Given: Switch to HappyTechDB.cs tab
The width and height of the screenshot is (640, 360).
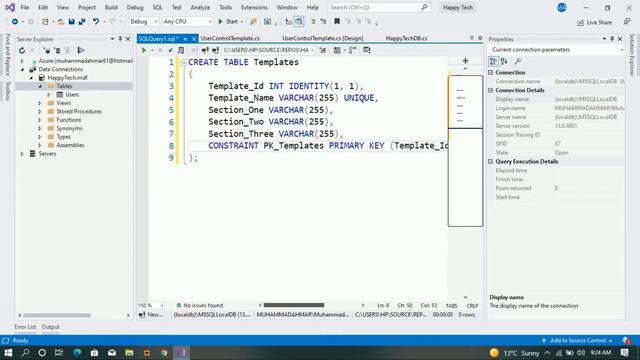Looking at the screenshot, I should click(x=407, y=38).
